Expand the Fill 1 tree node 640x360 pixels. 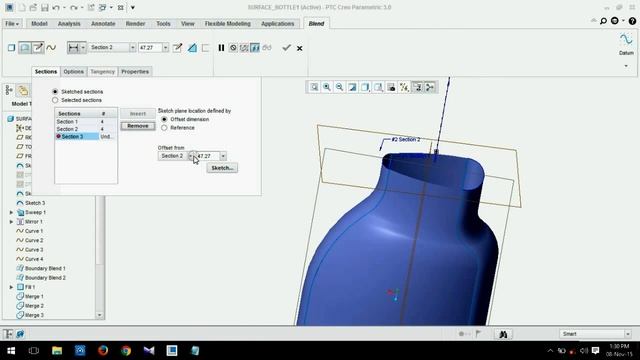click(11, 287)
